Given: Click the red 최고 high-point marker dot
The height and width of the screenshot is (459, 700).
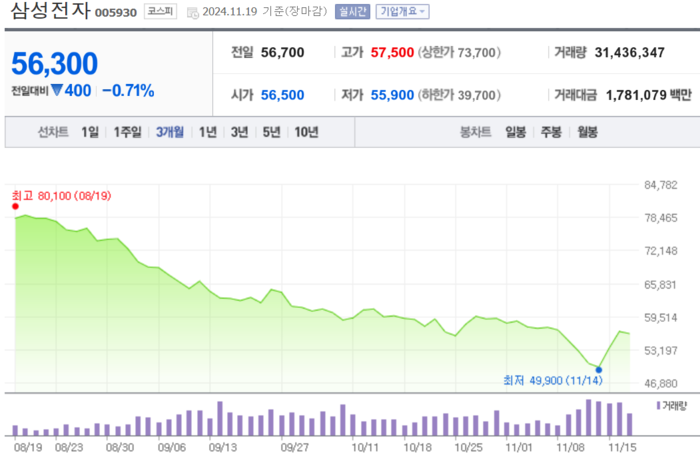Looking at the screenshot, I should 15,206.
